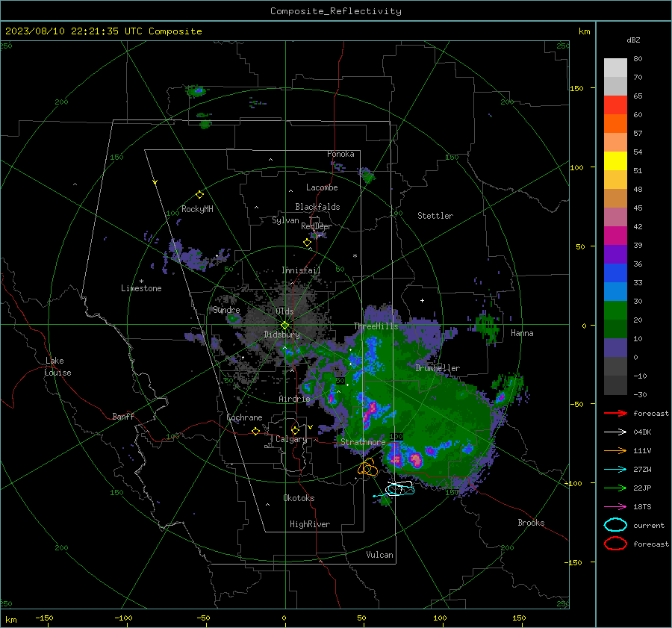Click the white plus marker west of Hanna
This screenshot has width=672, height=628.
422,300
